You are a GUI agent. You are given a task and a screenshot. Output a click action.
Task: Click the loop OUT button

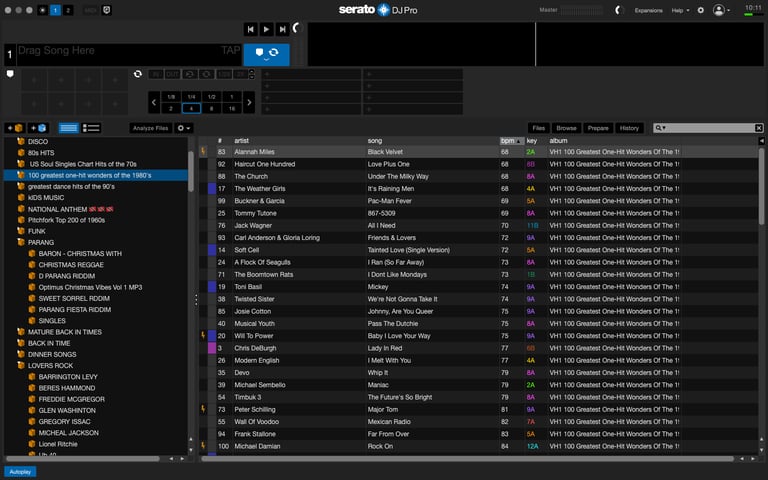point(172,74)
